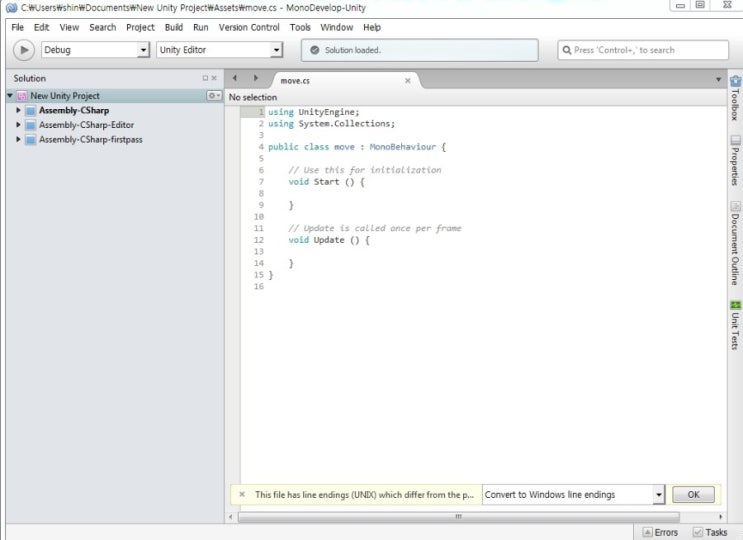Open the document tab list dropdown arrow
743x540 pixels.
(x=718, y=80)
